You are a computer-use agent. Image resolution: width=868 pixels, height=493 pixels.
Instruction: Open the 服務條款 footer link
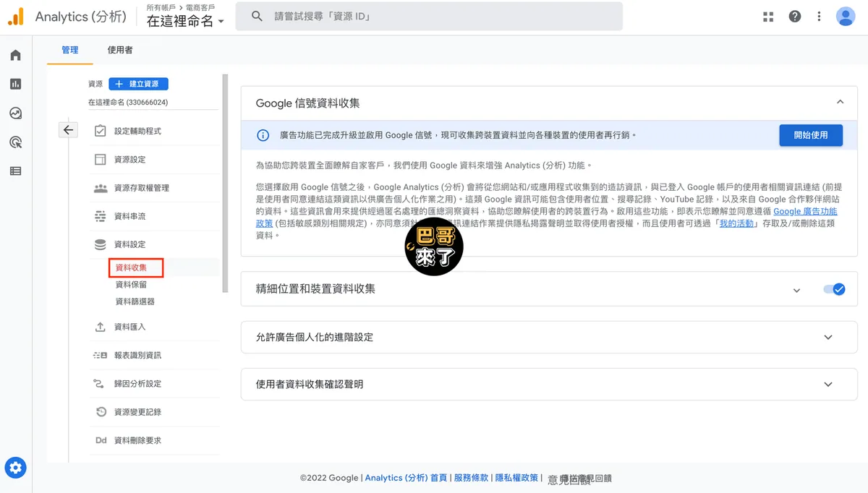tap(471, 478)
